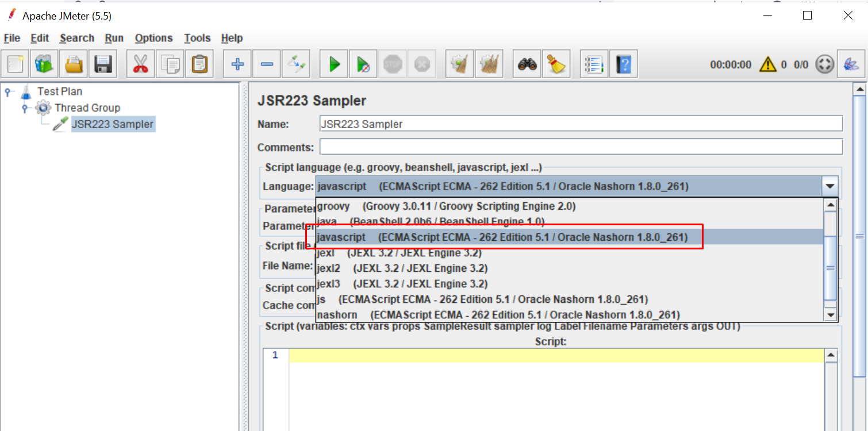Open the Edit menu
The image size is (868, 431).
coord(40,38)
